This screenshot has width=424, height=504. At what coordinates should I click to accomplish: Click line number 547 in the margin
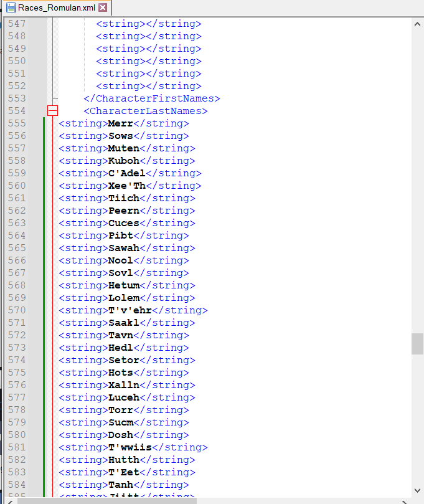click(17, 24)
